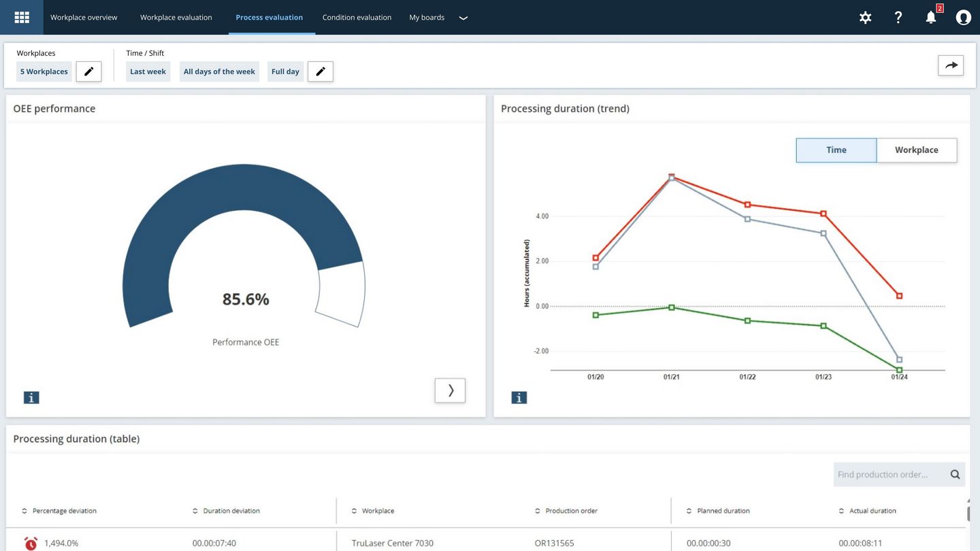Expand the My boards dropdown chevron

coord(463,18)
